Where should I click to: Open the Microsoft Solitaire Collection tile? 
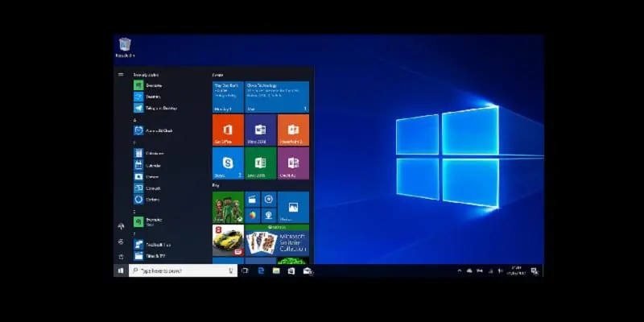click(x=277, y=239)
